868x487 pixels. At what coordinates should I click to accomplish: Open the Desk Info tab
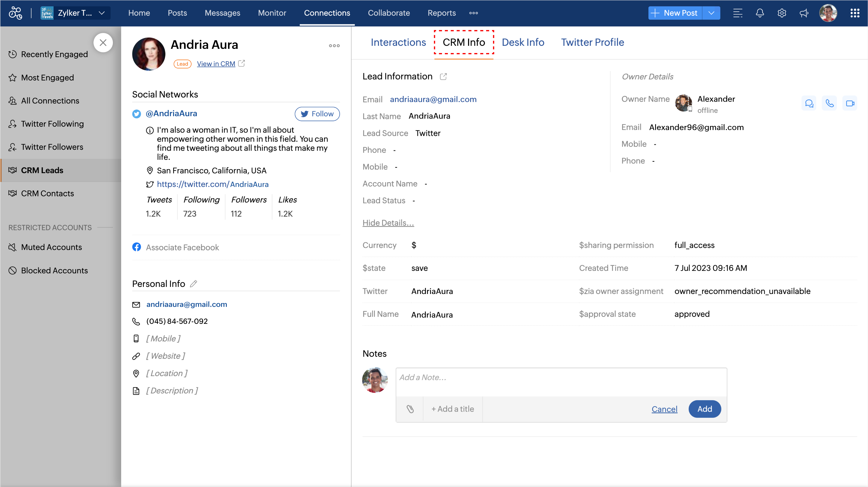523,42
